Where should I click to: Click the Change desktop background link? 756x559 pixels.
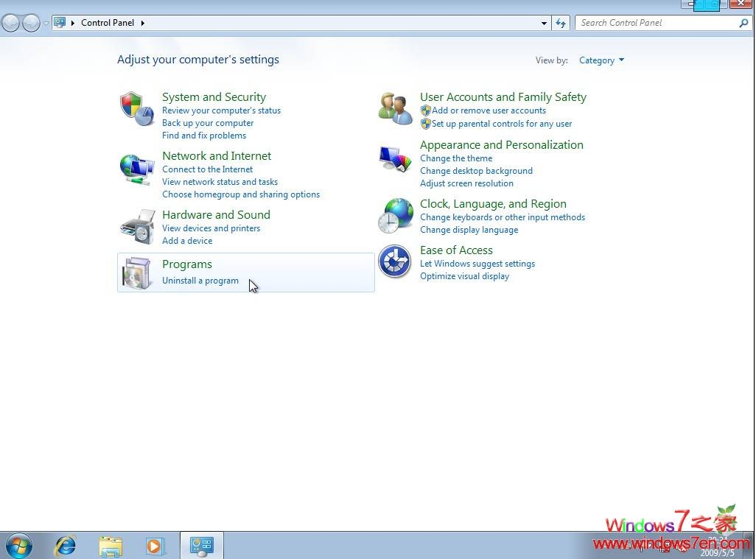tap(476, 170)
